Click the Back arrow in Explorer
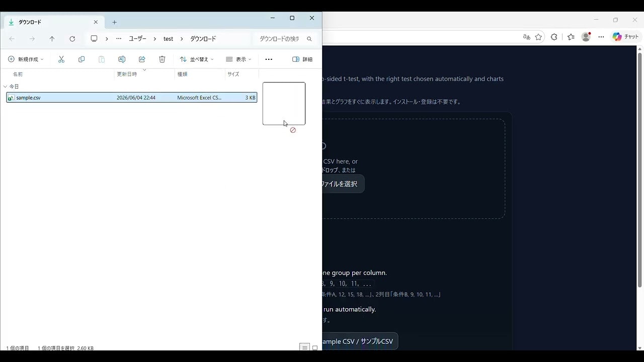 (x=12, y=39)
